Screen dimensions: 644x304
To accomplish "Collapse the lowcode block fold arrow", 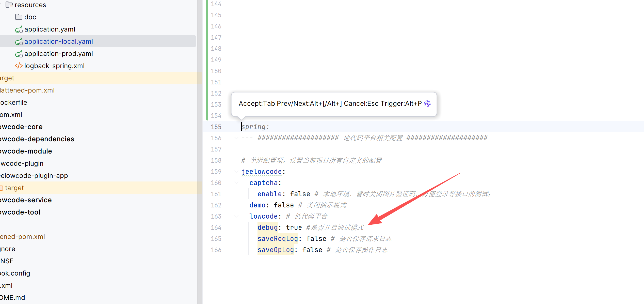I will 236,216.
